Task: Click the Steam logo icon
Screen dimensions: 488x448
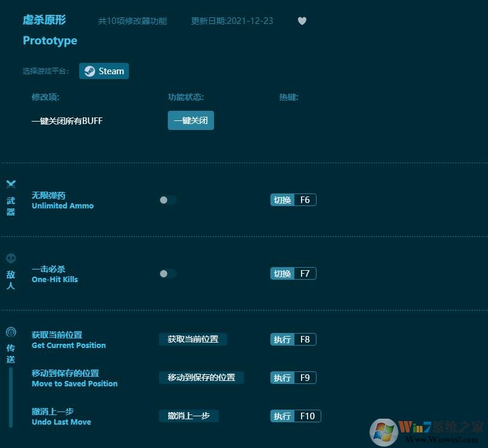Action: pyautogui.click(x=90, y=71)
